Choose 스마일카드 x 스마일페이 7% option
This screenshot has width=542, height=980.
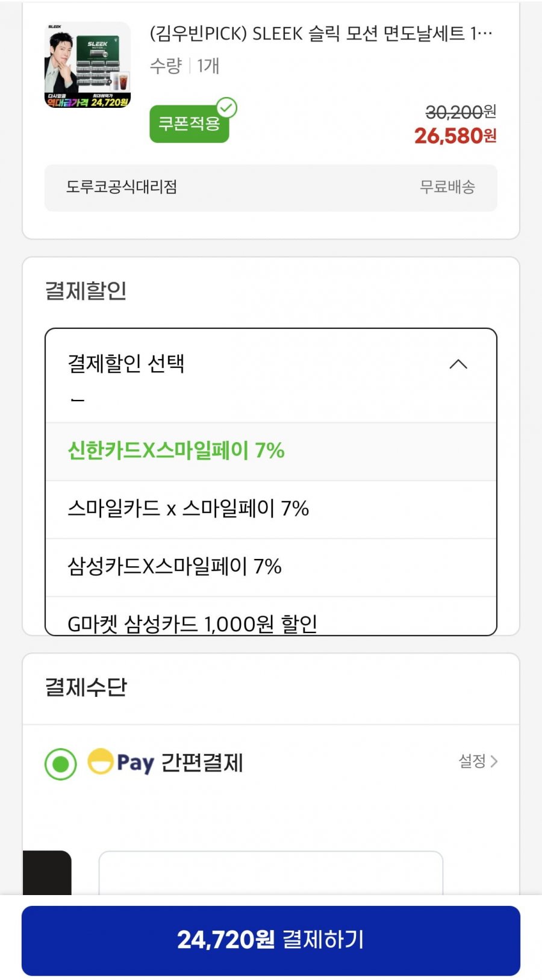[188, 509]
